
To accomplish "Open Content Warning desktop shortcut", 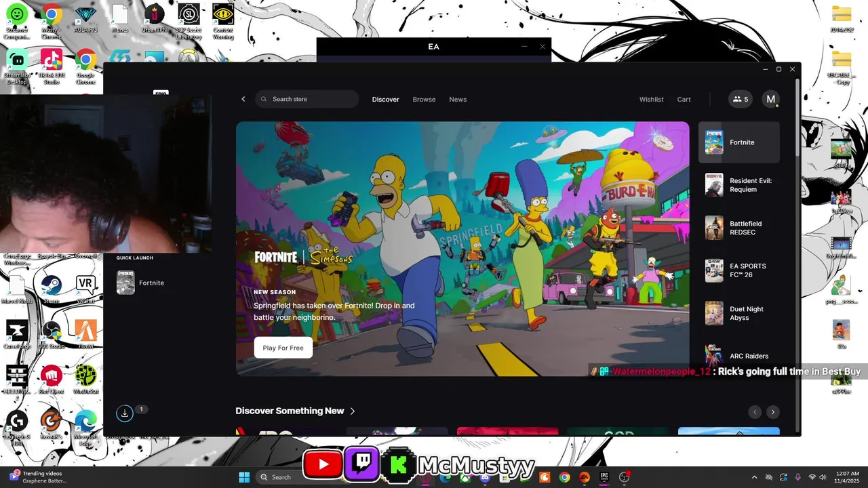I will coord(223,20).
